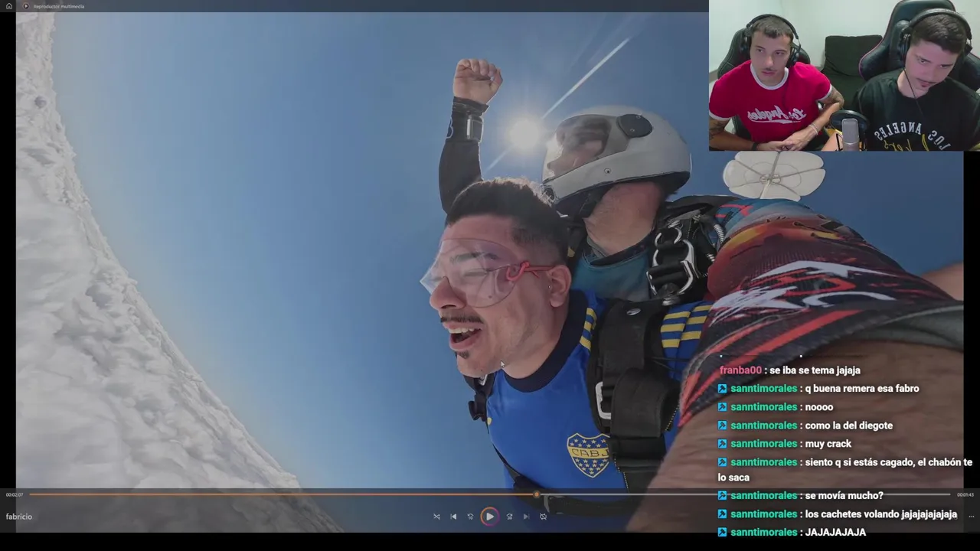Click sanntimorales on the 'q buena remera' message
Image resolution: width=980 pixels, height=551 pixels.
(763, 389)
